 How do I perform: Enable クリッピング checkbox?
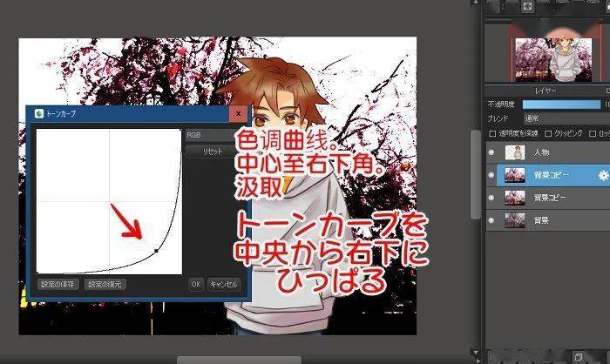pyautogui.click(x=548, y=134)
